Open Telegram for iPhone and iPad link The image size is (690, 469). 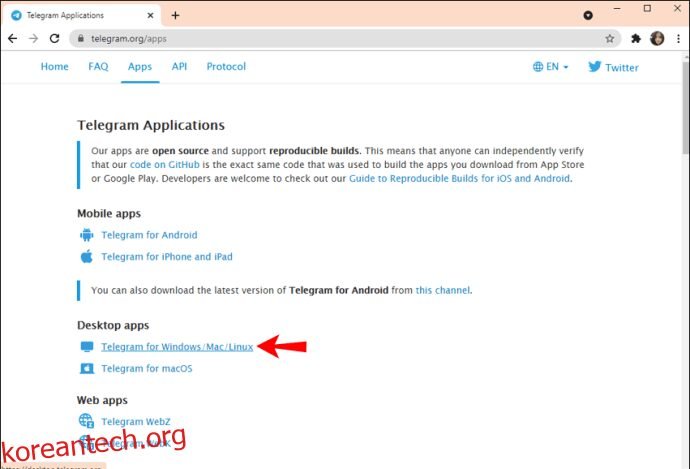pos(166,257)
